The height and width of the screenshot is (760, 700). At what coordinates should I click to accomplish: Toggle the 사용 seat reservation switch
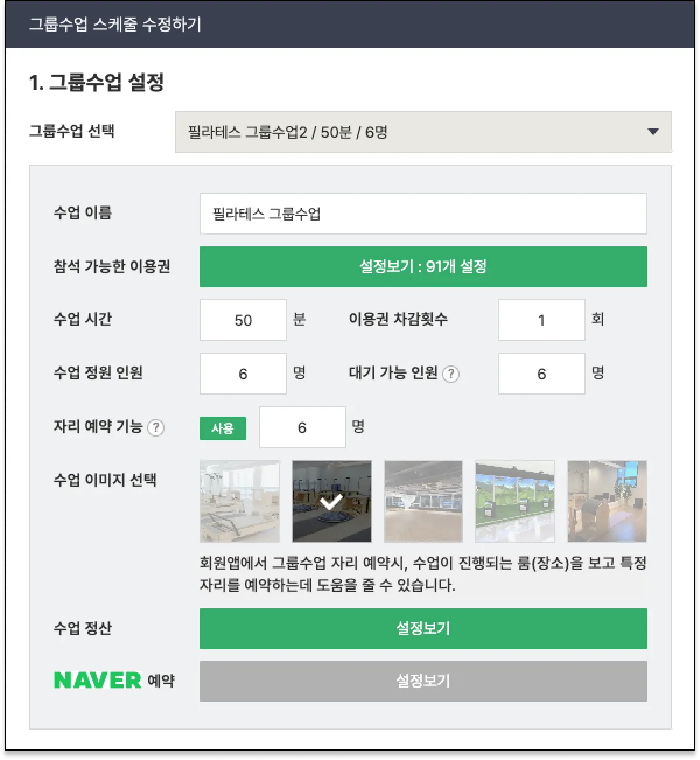pos(223,428)
